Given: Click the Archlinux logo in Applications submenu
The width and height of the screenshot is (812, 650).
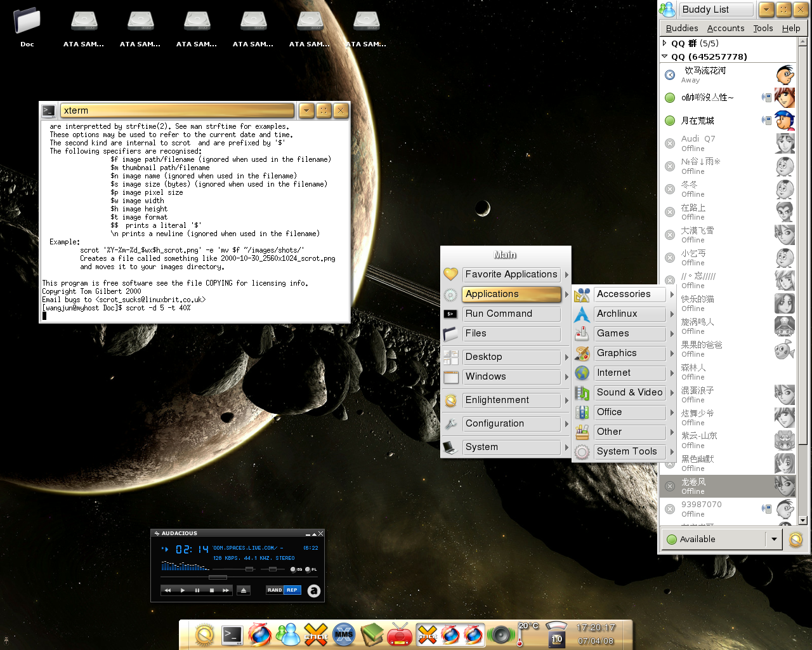Looking at the screenshot, I should (x=582, y=314).
